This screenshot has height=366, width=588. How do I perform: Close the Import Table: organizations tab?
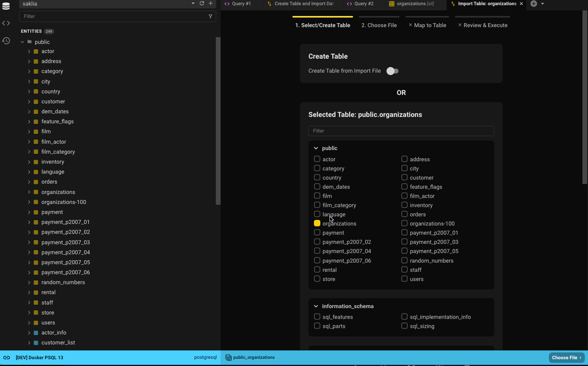521,4
